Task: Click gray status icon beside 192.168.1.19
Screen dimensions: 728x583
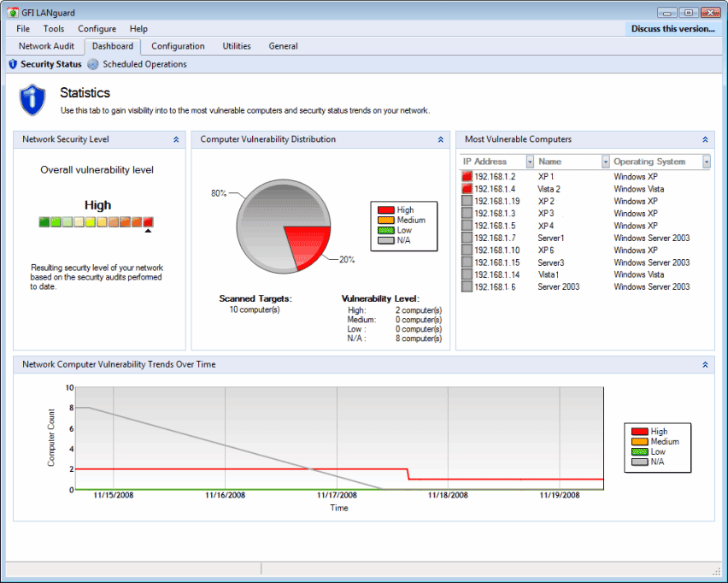Action: (x=467, y=201)
